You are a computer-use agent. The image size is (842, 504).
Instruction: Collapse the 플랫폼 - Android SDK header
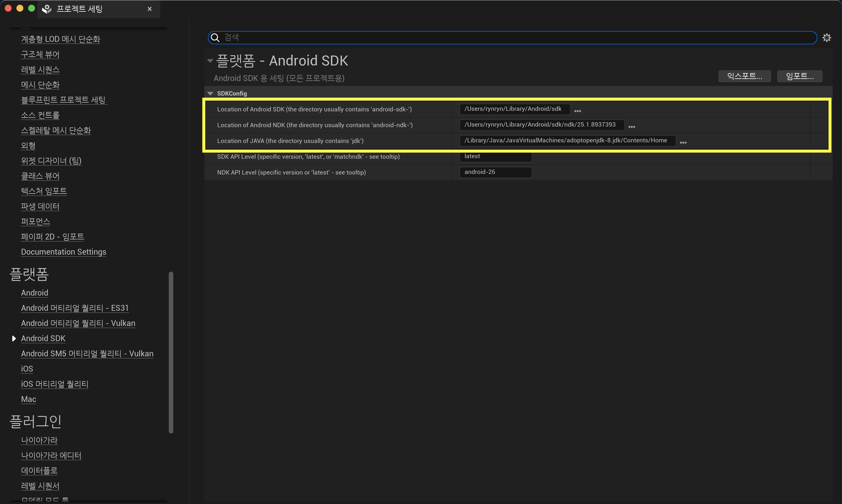point(210,61)
